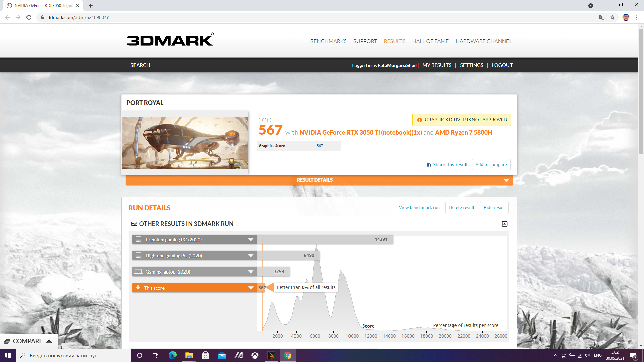This screenshot has width=644, height=362.
Task: Open the Support menu
Action: 365,41
